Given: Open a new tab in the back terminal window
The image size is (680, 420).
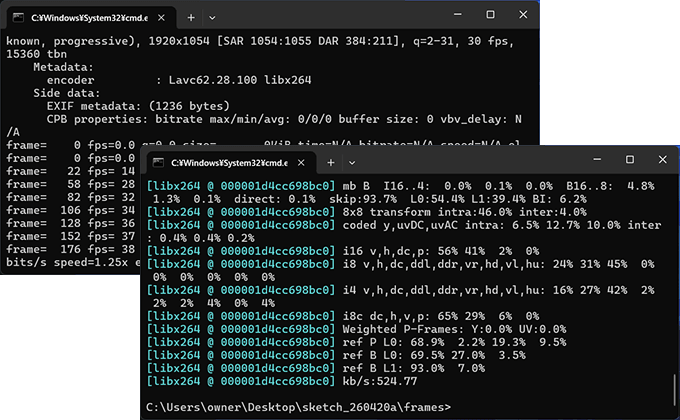Looking at the screenshot, I should pyautogui.click(x=191, y=18).
